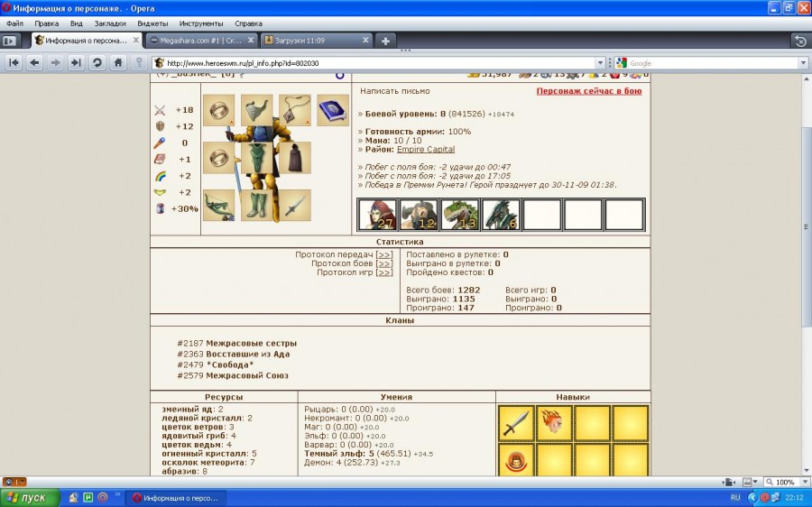Open Протокол боев arrow link
Image resolution: width=812 pixels, height=507 pixels.
pos(384,263)
